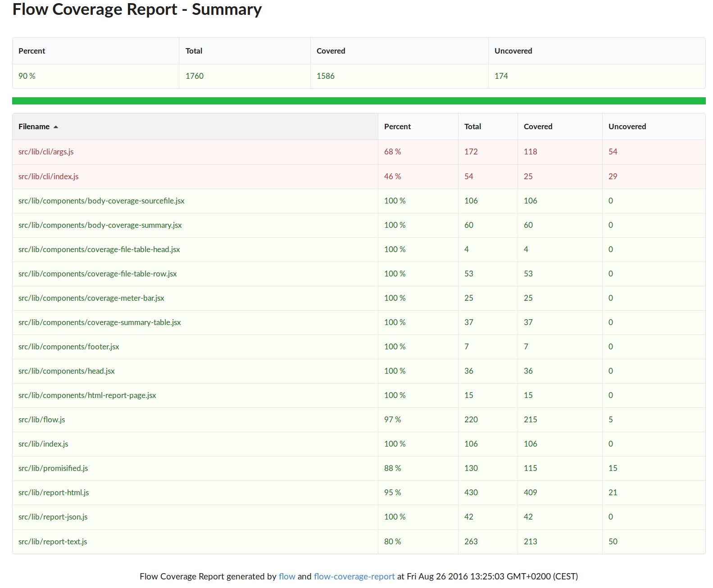Screen dimensions: 713x588
Task: Open src/lib/report-json.js file report
Action: coord(53,517)
